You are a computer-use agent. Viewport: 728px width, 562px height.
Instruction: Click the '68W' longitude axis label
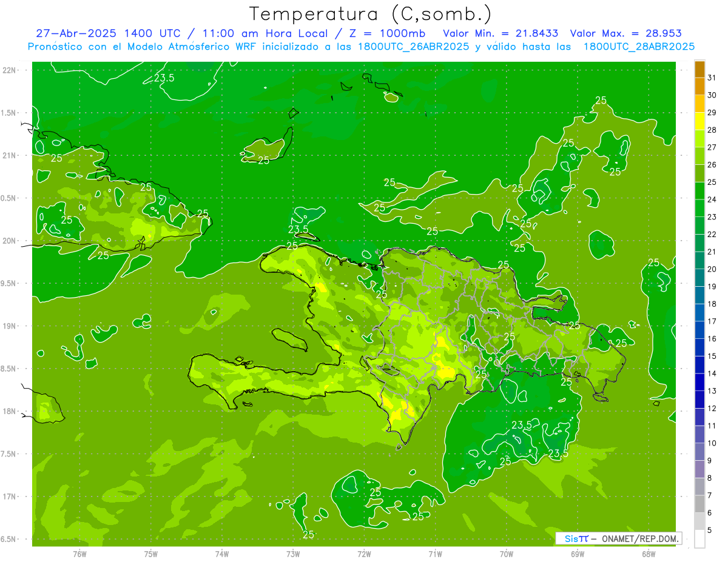point(649,554)
